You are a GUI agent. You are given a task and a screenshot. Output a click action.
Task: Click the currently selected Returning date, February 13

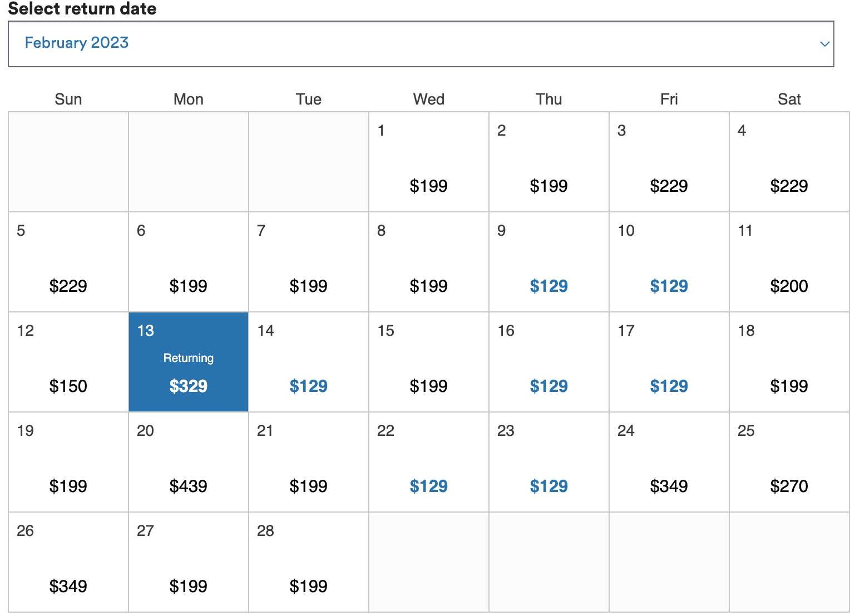[188, 361]
